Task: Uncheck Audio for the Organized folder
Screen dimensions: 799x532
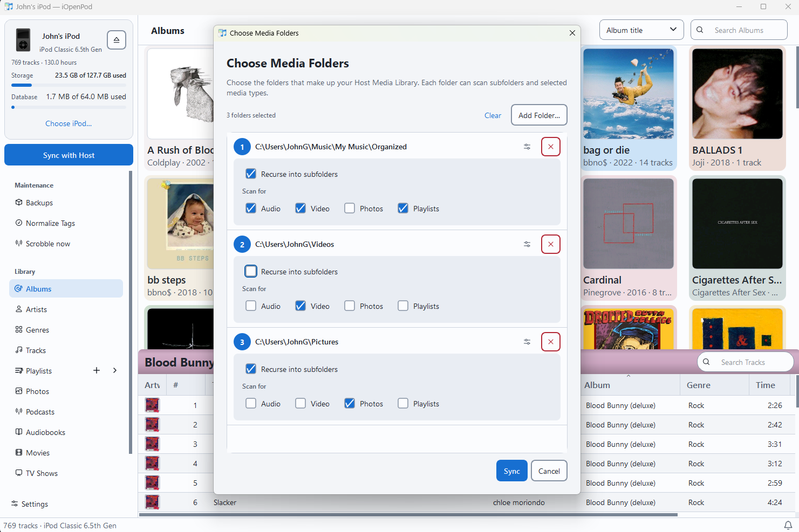Action: (251, 209)
